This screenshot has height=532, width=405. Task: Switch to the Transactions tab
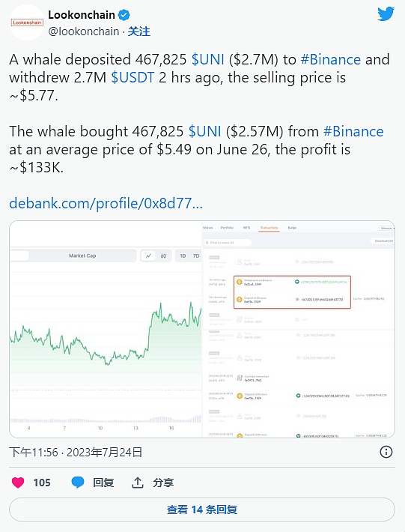pyautogui.click(x=269, y=228)
